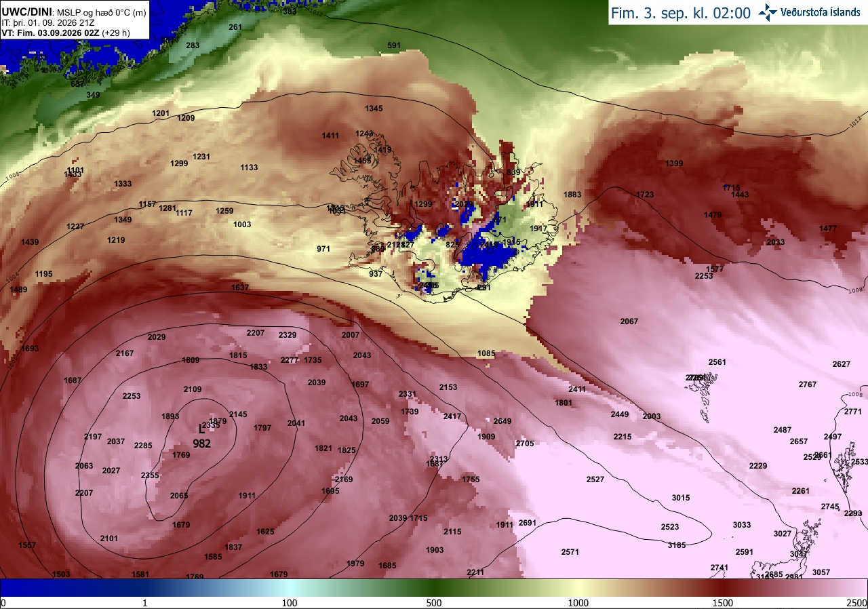
Task: Click the 2500 pink end of the color scale
Action: click(x=856, y=603)
